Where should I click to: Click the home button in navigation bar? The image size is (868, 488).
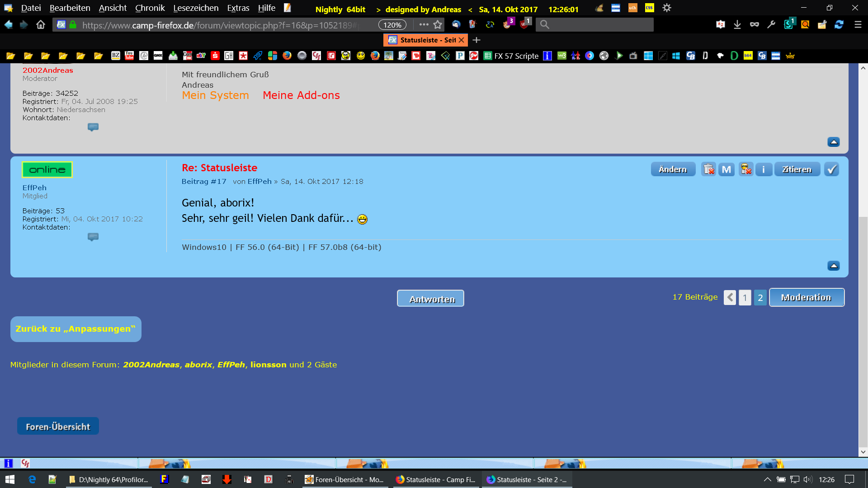(41, 25)
